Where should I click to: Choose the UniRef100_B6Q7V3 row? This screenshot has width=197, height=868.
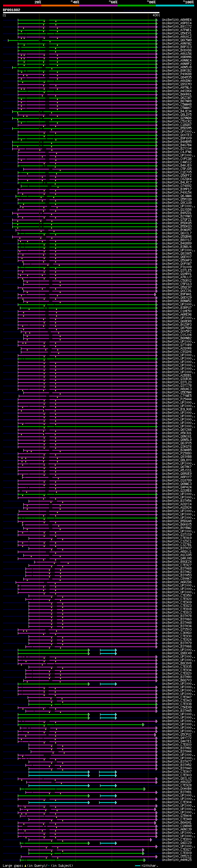(x=177, y=680)
